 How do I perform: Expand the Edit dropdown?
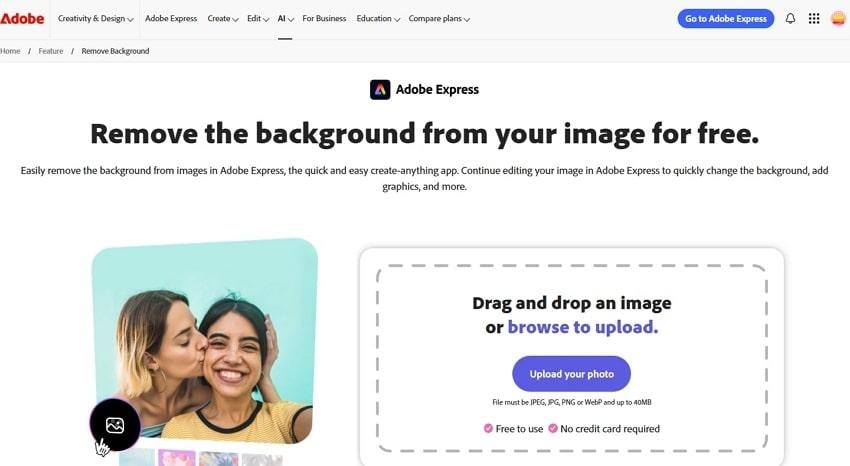click(x=258, y=18)
